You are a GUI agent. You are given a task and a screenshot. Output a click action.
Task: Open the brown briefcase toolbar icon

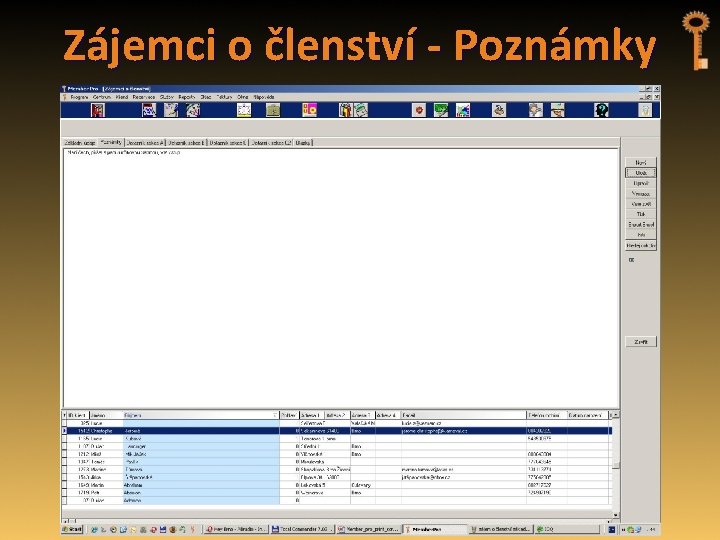click(x=273, y=110)
